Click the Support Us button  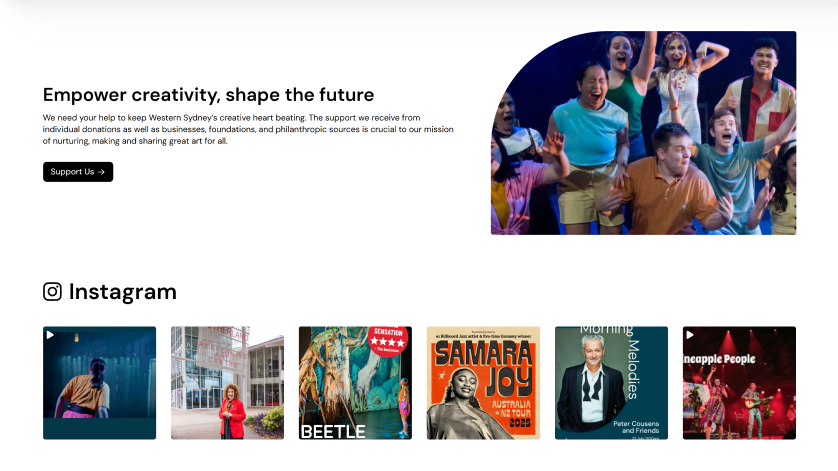coord(78,172)
